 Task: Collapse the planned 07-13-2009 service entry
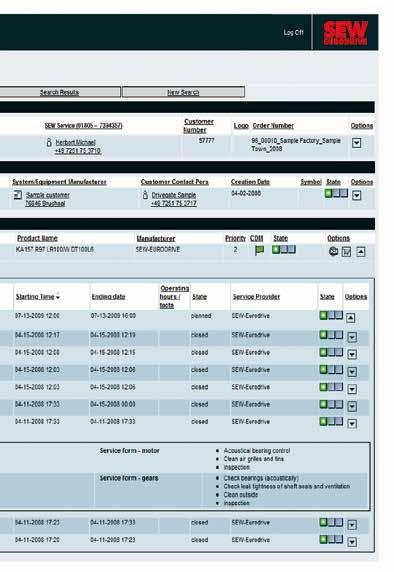pos(350,318)
